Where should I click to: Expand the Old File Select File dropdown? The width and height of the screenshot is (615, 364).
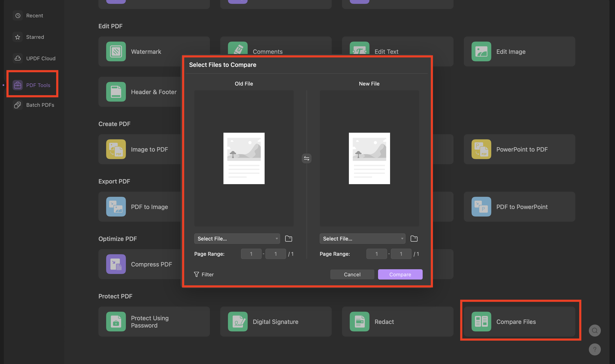[x=237, y=239]
